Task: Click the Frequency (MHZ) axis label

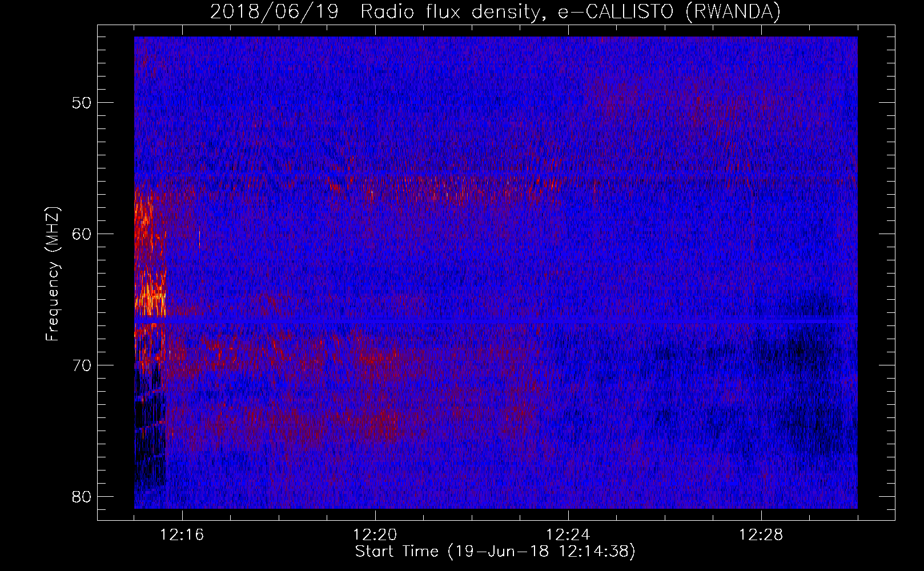Action: (x=53, y=274)
